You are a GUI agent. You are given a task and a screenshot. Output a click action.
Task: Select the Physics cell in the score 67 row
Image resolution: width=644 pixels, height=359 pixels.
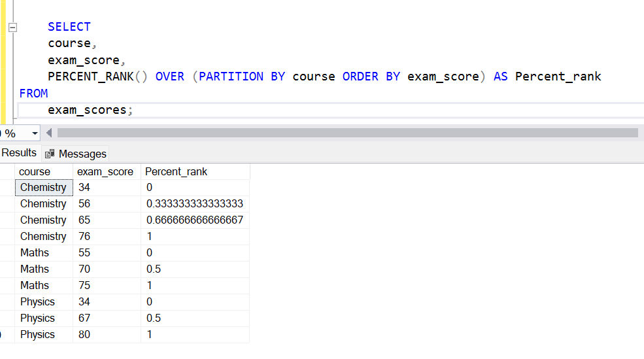coord(37,318)
